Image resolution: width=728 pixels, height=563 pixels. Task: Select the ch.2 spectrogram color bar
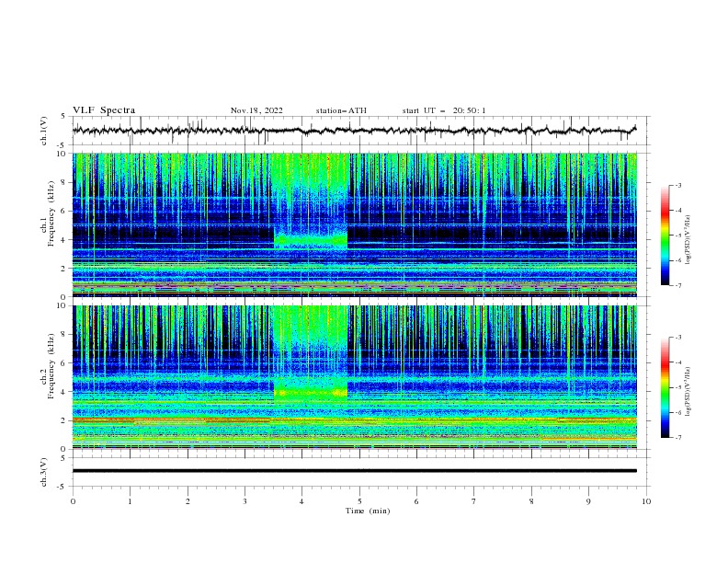tap(665, 387)
